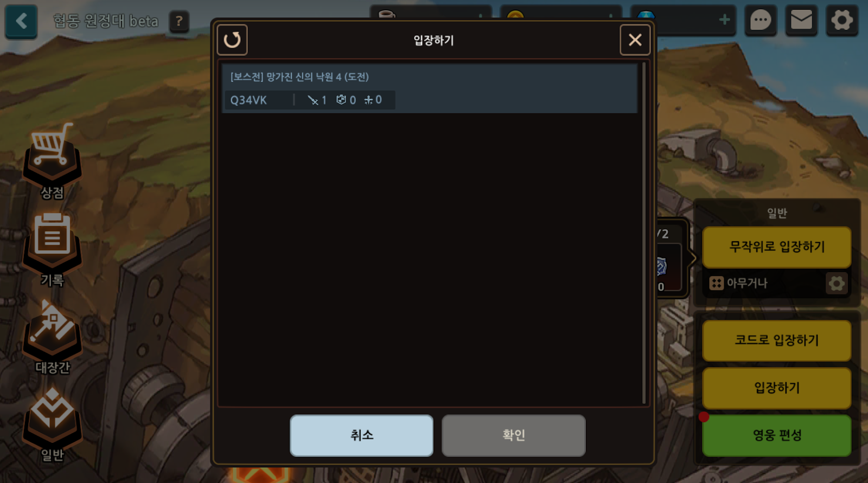
Task: Click the 확인 confirm button
Action: pos(514,435)
